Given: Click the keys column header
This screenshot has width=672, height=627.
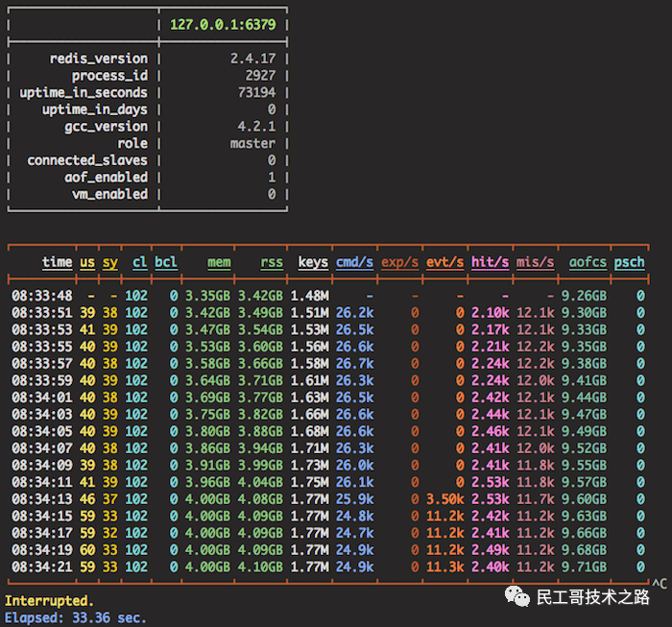Looking at the screenshot, I should (313, 262).
